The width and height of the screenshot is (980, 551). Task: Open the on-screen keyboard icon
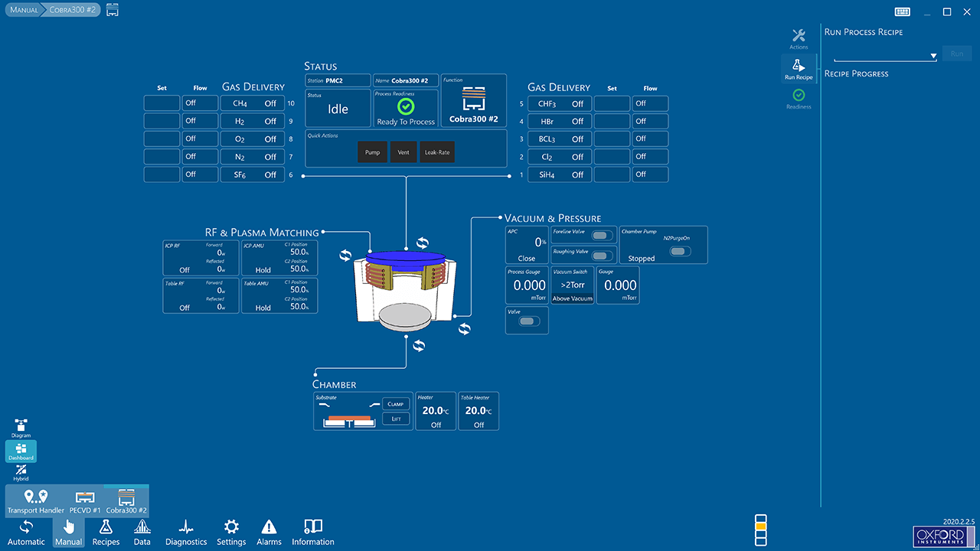903,11
